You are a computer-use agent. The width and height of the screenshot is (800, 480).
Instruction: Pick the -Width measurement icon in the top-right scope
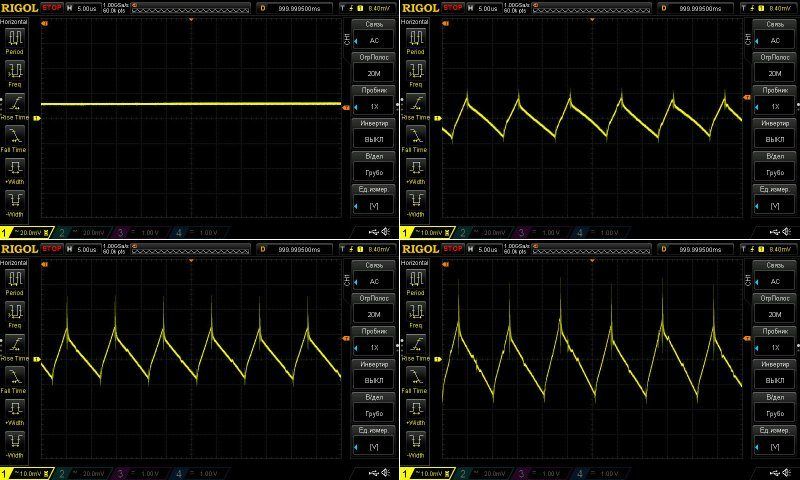tap(415, 200)
